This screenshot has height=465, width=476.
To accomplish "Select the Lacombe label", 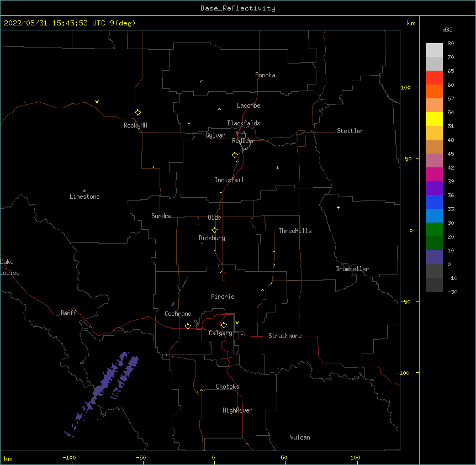I will 248,105.
